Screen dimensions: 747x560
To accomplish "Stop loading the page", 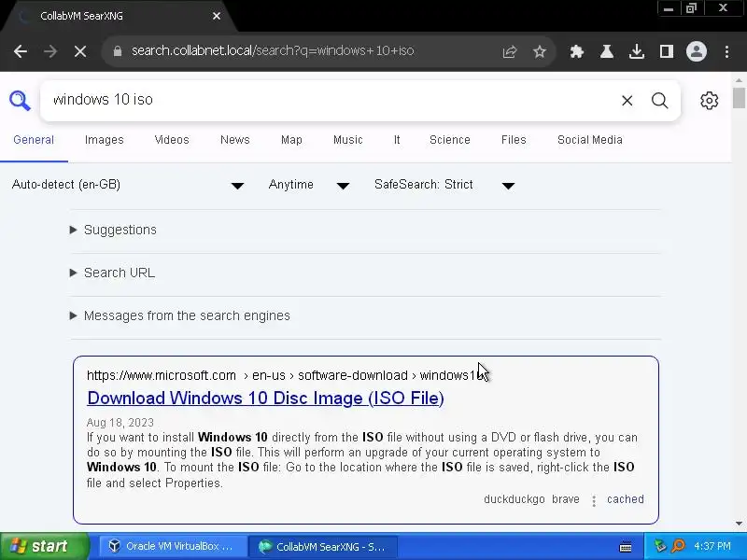I will 80,51.
